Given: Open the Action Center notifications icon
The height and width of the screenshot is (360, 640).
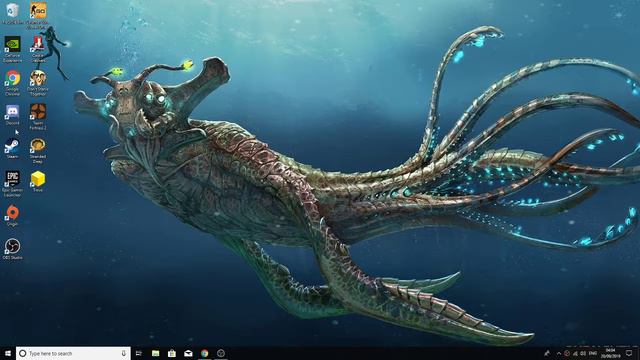Looking at the screenshot, I should [x=629, y=353].
